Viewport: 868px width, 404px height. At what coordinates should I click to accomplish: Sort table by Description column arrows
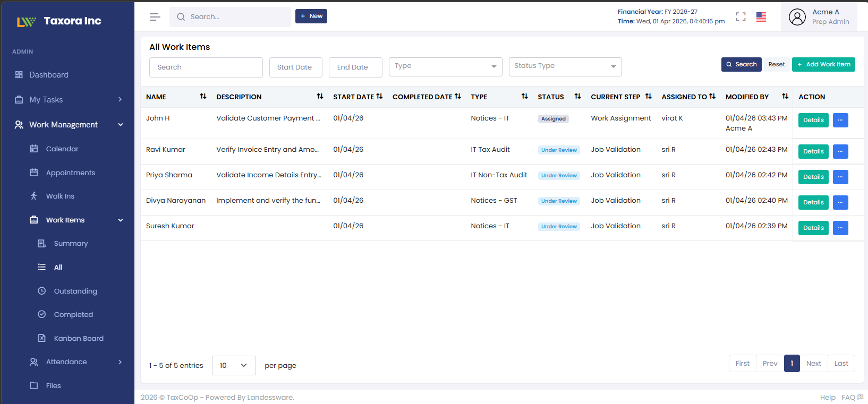click(x=320, y=96)
